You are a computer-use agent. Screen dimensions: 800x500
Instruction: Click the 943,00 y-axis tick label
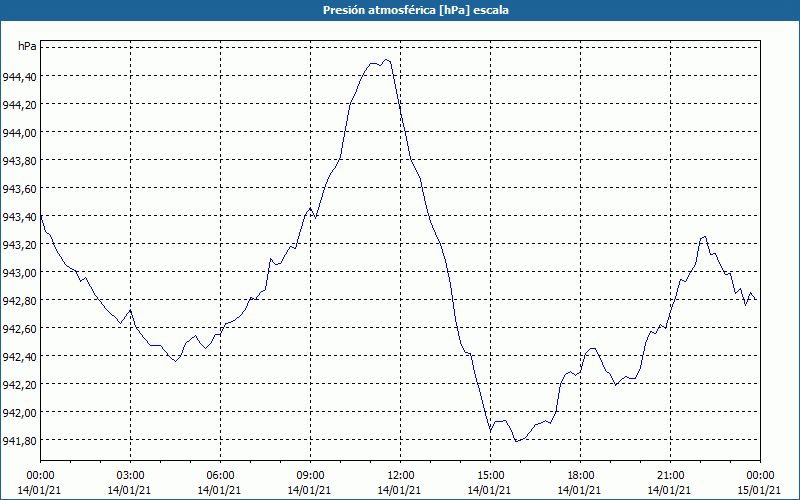pyautogui.click(x=20, y=272)
